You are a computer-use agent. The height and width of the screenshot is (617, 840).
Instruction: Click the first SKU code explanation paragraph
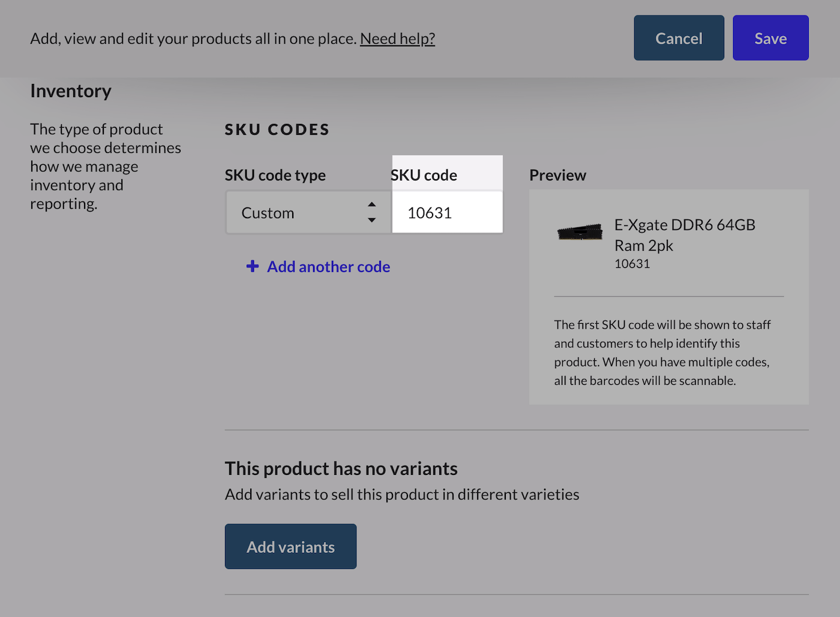662,353
